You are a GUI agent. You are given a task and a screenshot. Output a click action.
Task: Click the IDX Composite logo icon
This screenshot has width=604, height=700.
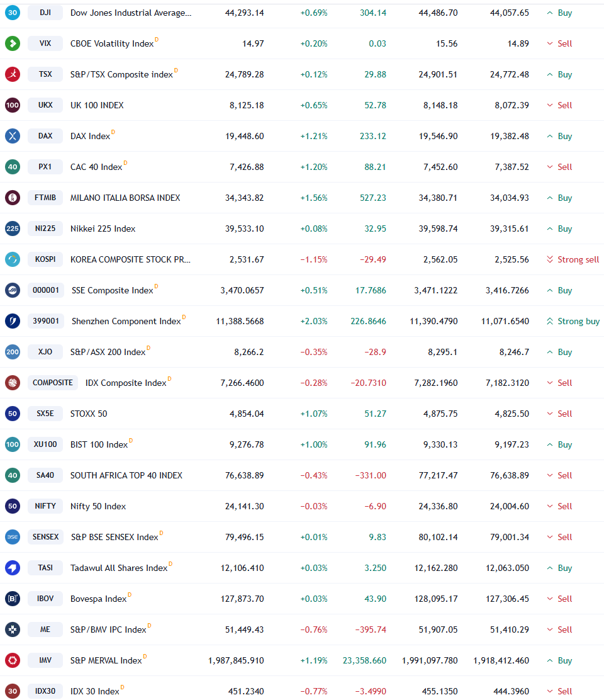(x=13, y=382)
